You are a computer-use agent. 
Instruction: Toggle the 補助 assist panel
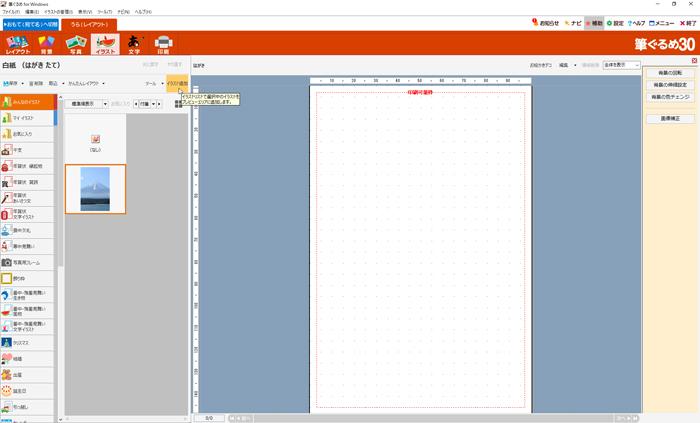point(594,22)
